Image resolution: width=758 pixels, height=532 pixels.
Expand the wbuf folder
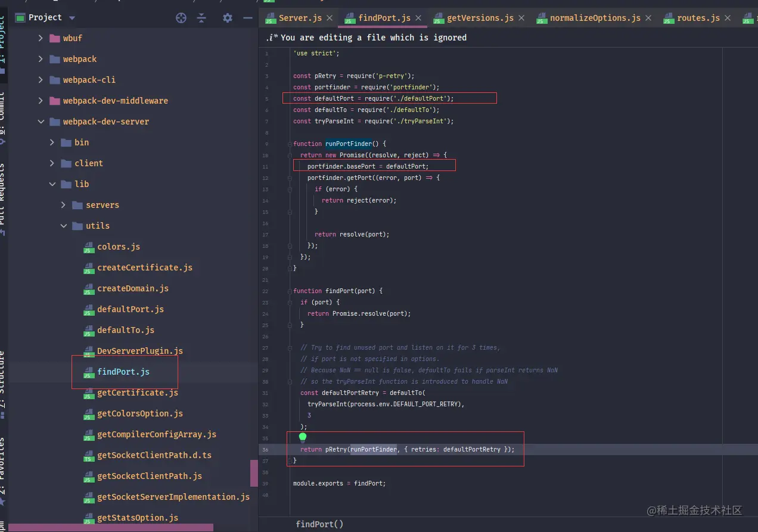point(41,38)
